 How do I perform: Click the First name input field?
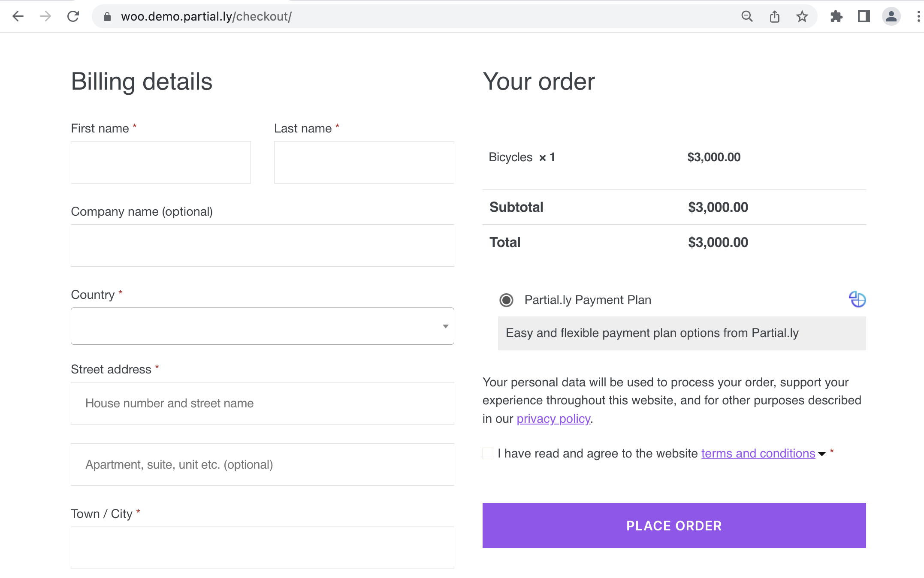161,162
